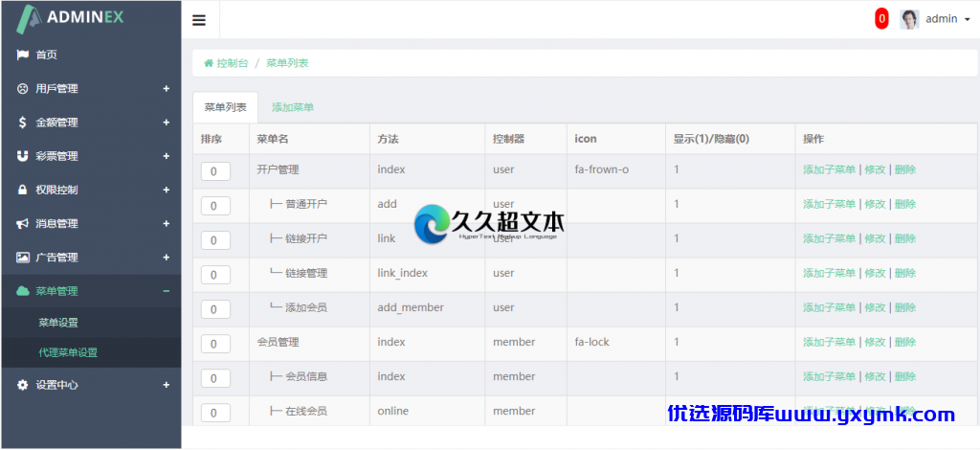
Task: Expand 权限控制 with its plus sign
Action: (x=167, y=190)
